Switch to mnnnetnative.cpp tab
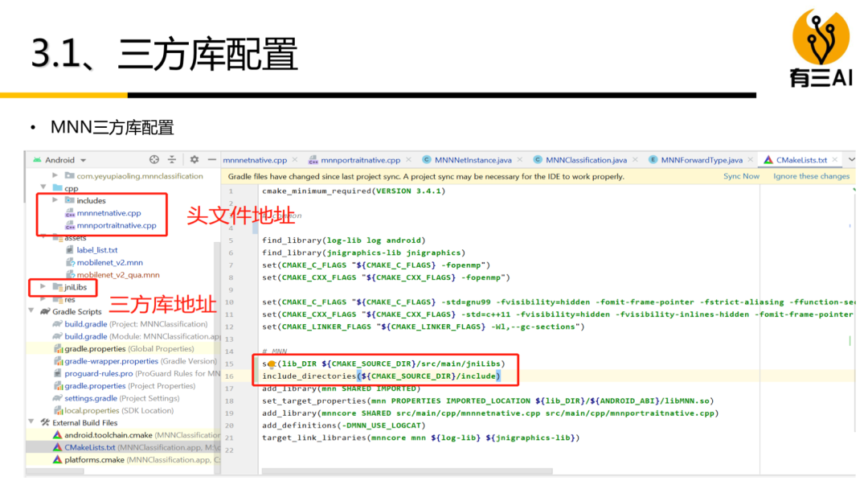868x489 pixels. (255, 160)
